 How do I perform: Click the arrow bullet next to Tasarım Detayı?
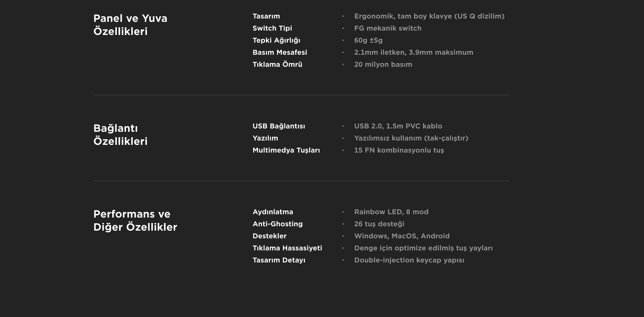tap(343, 260)
